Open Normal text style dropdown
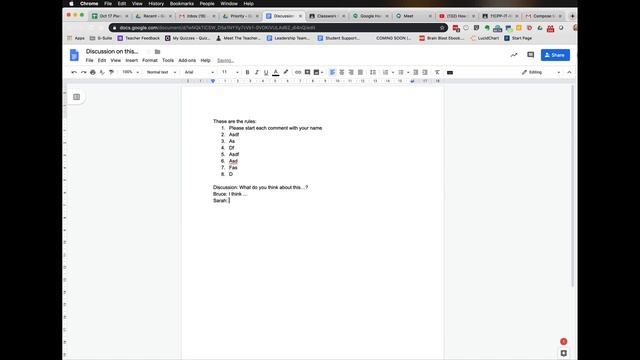 [161, 72]
